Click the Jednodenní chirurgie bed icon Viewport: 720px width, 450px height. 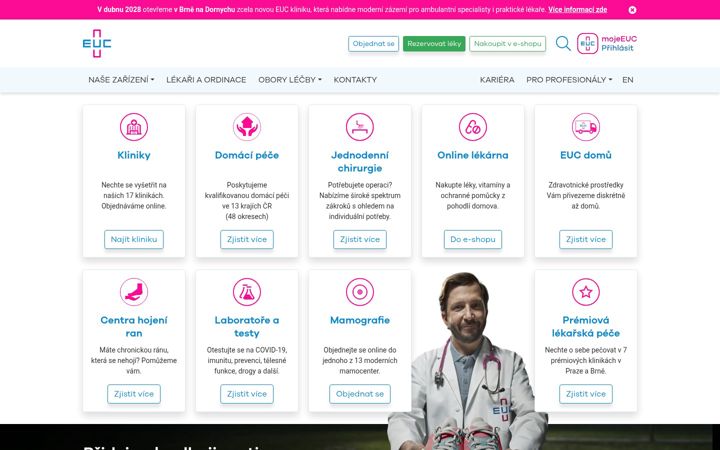[360, 127]
